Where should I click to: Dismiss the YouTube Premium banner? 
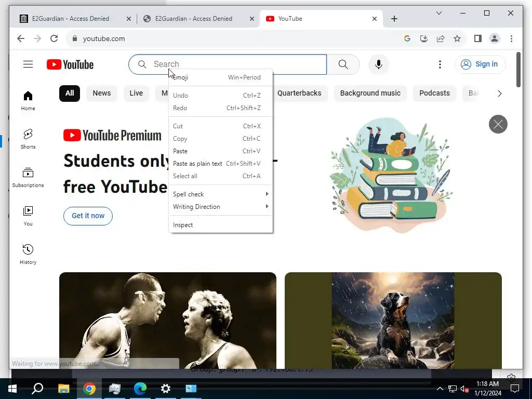point(498,124)
